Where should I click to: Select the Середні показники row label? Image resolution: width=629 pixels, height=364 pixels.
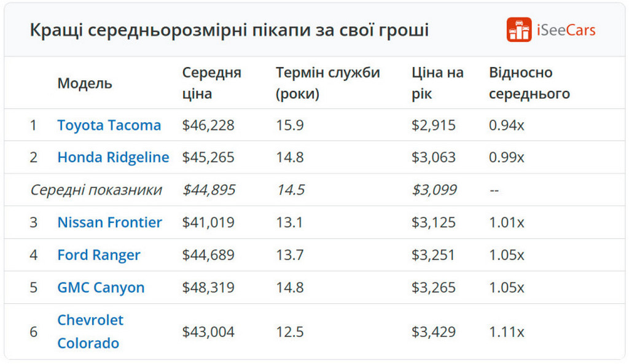tap(96, 190)
